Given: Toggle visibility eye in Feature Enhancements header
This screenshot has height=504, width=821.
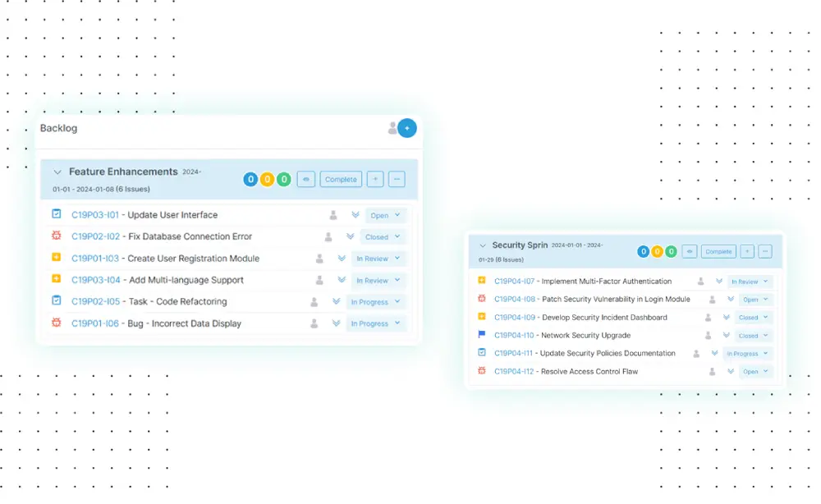Looking at the screenshot, I should tap(305, 179).
